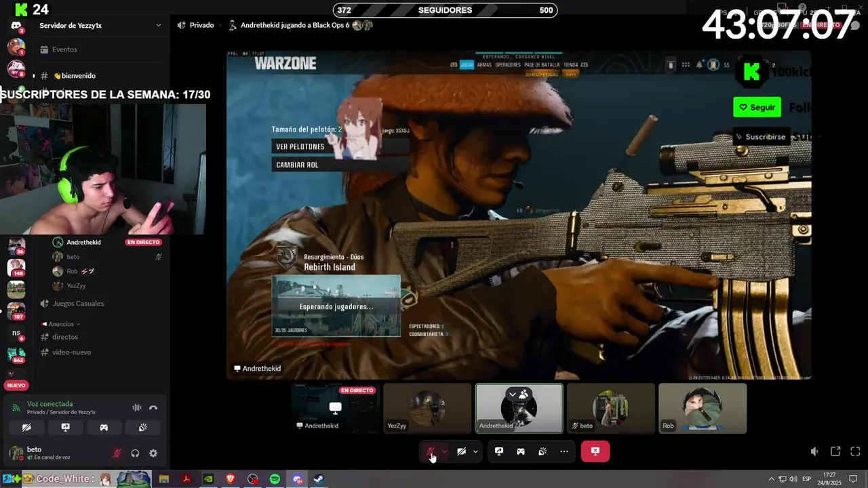Open Discord direct messages home icon
The width and height of the screenshot is (868, 488).
(16, 26)
